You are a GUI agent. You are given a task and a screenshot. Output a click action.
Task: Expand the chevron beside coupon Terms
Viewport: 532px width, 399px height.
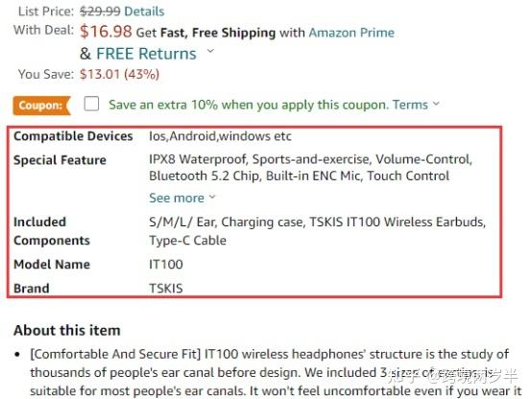(436, 104)
